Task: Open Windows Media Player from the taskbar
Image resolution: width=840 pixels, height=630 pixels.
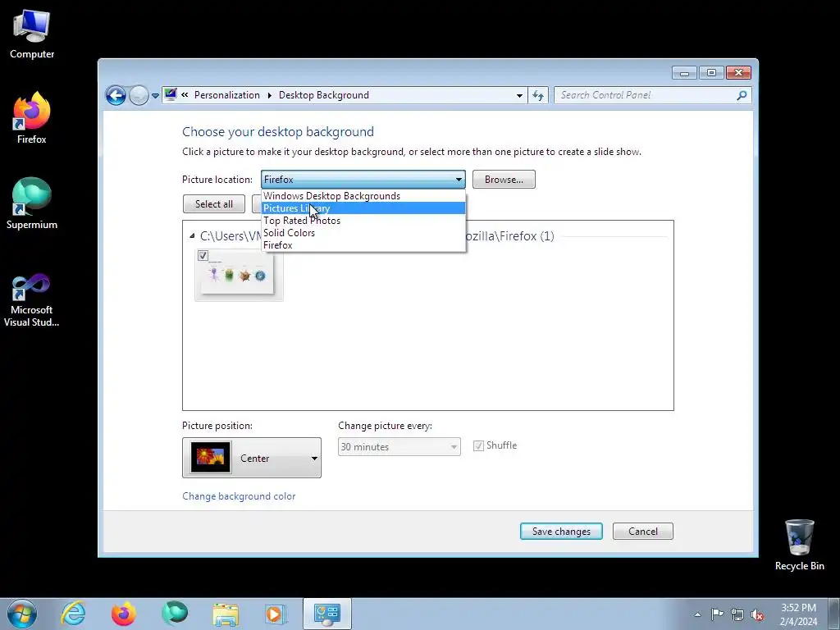Action: tap(276, 614)
